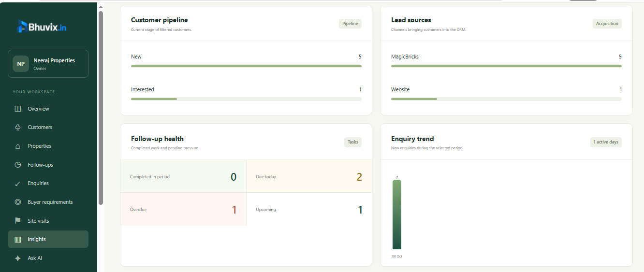Click the Lead sources heading
Image resolution: width=644 pixels, height=272 pixels.
point(411,20)
